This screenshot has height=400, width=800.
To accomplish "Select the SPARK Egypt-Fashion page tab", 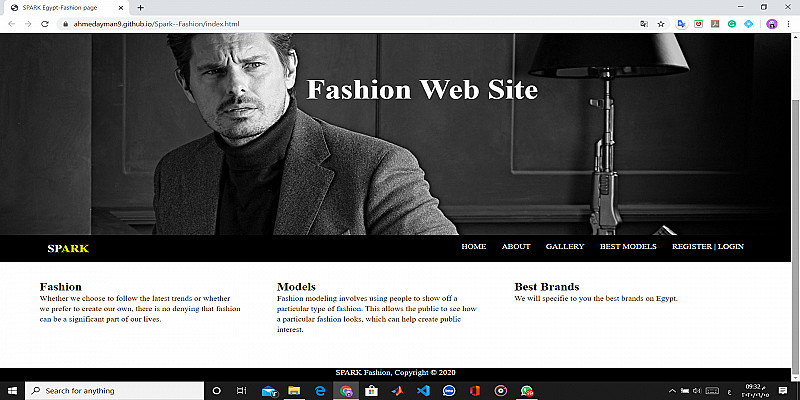I will [66, 8].
